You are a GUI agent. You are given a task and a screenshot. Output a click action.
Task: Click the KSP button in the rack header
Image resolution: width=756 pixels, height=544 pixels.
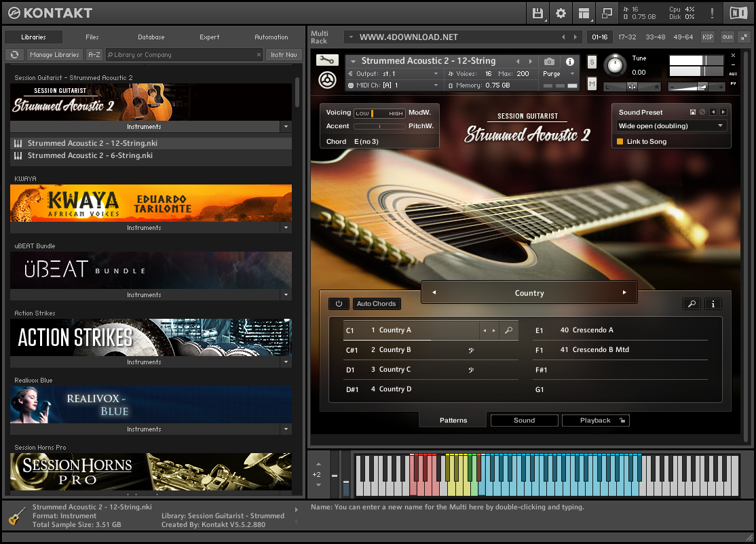pyautogui.click(x=707, y=37)
